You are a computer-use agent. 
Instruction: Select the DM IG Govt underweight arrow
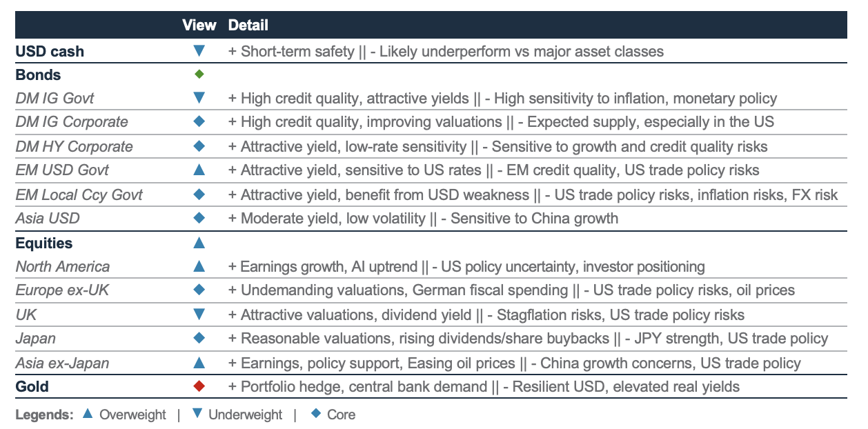199,99
